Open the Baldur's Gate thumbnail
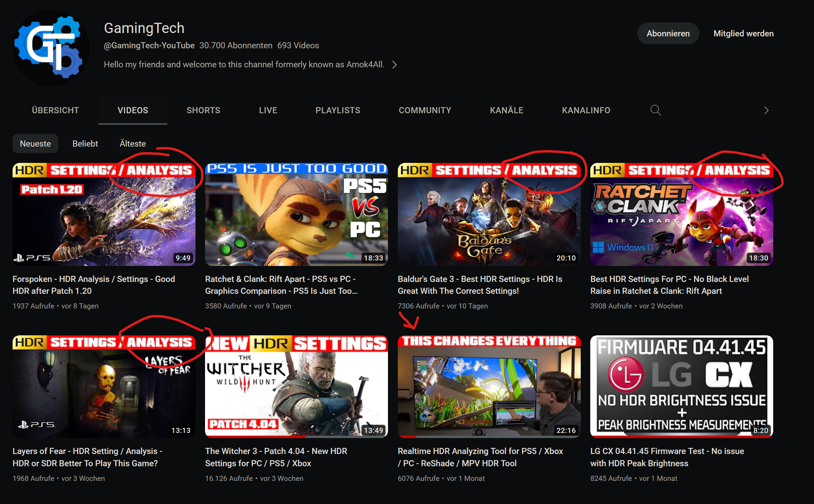 pyautogui.click(x=489, y=214)
